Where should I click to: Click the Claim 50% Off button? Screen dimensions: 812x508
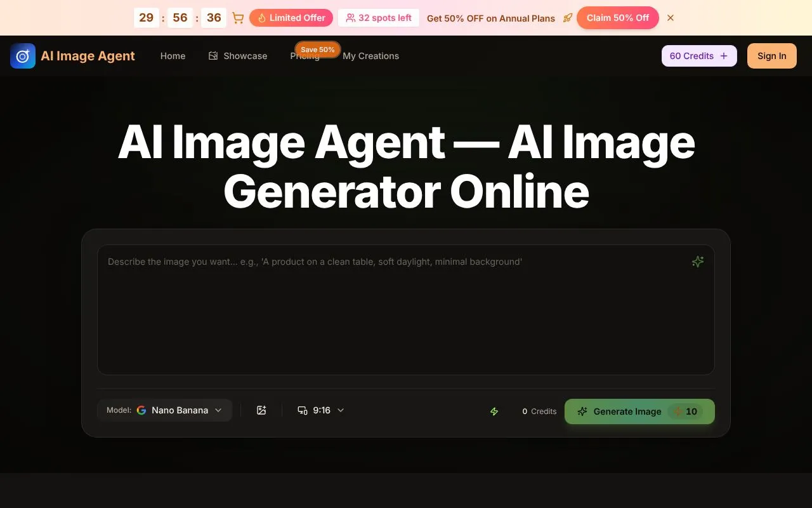pyautogui.click(x=618, y=18)
